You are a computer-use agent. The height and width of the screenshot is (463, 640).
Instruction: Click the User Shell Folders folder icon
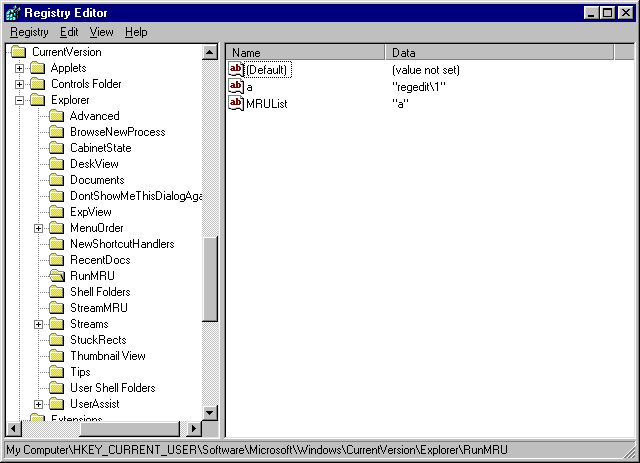coord(56,388)
